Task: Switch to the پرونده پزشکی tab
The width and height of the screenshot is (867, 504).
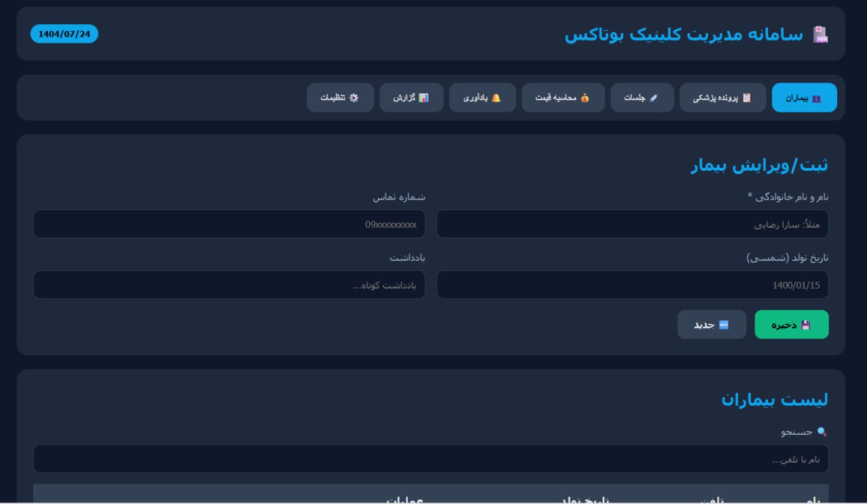Action: click(723, 98)
